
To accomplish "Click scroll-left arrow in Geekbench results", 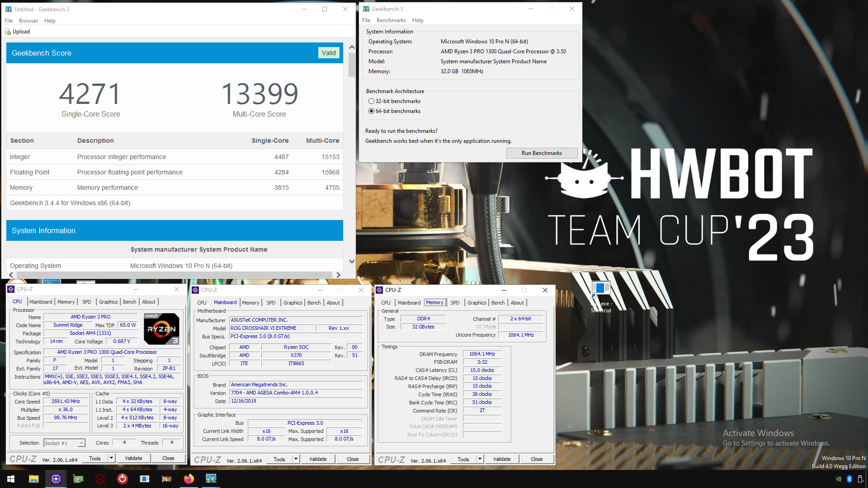I will pos(11,275).
